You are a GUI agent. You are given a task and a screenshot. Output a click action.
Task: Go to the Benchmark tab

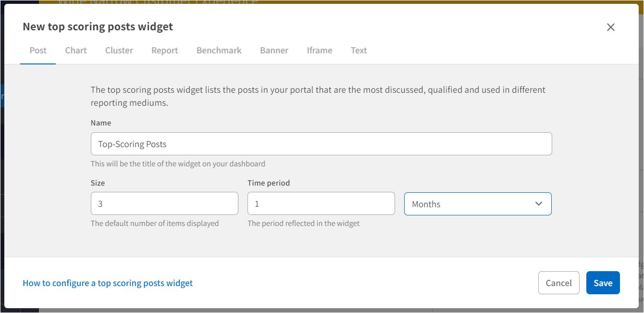219,50
